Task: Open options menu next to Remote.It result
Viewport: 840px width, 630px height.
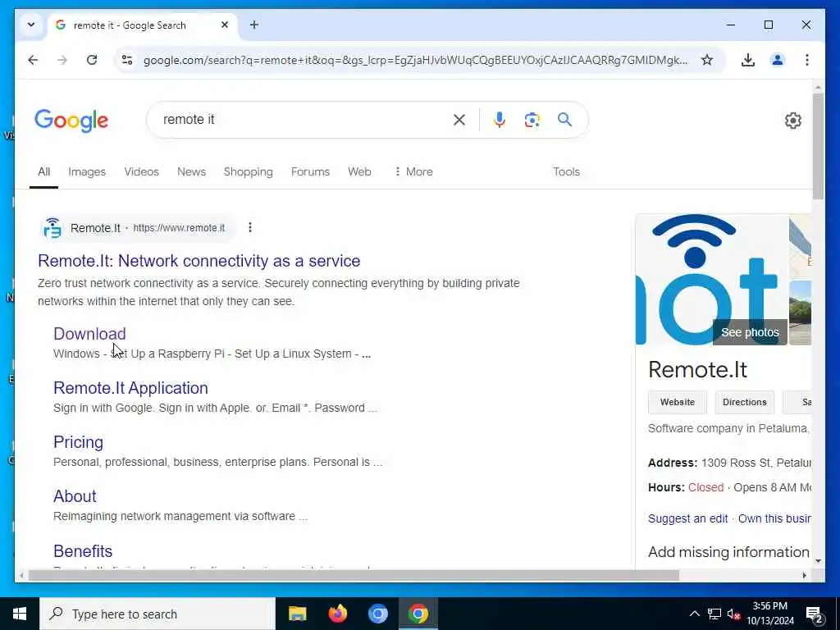Action: pos(249,228)
